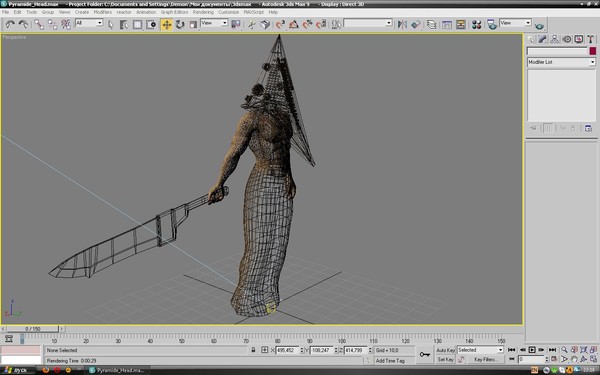Toggle Percent Snap icon
Image resolution: width=600 pixels, height=375 pixels.
[x=307, y=24]
